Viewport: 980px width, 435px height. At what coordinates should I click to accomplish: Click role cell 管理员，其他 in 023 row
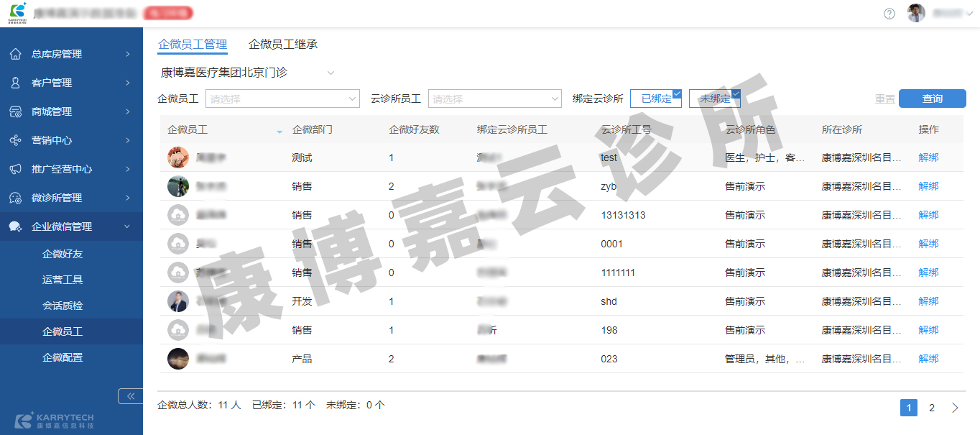[x=765, y=359]
